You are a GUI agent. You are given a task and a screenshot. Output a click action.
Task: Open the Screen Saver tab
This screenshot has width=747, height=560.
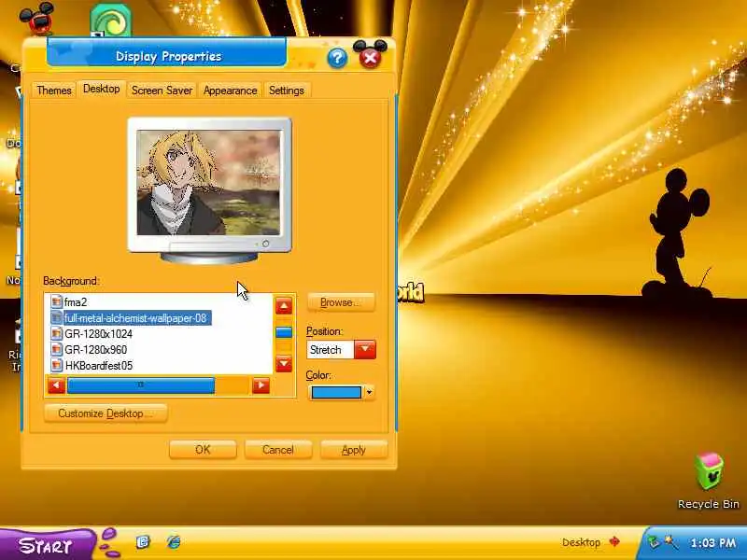click(x=162, y=91)
